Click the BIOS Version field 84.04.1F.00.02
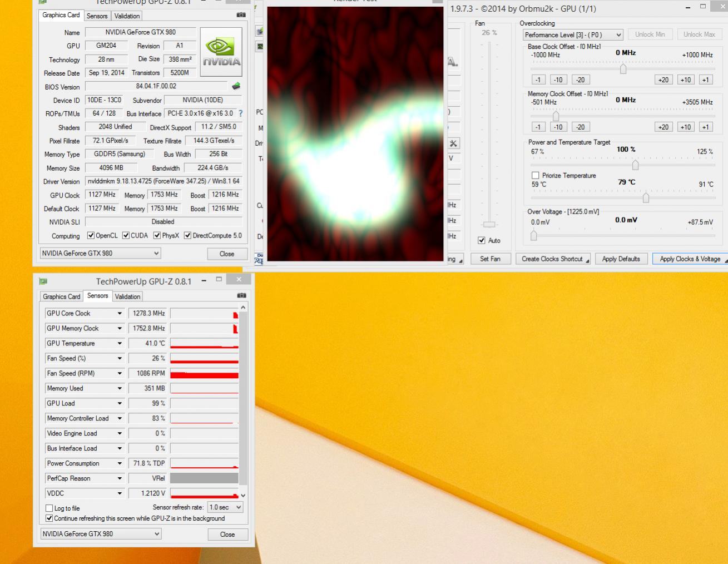 (x=156, y=86)
